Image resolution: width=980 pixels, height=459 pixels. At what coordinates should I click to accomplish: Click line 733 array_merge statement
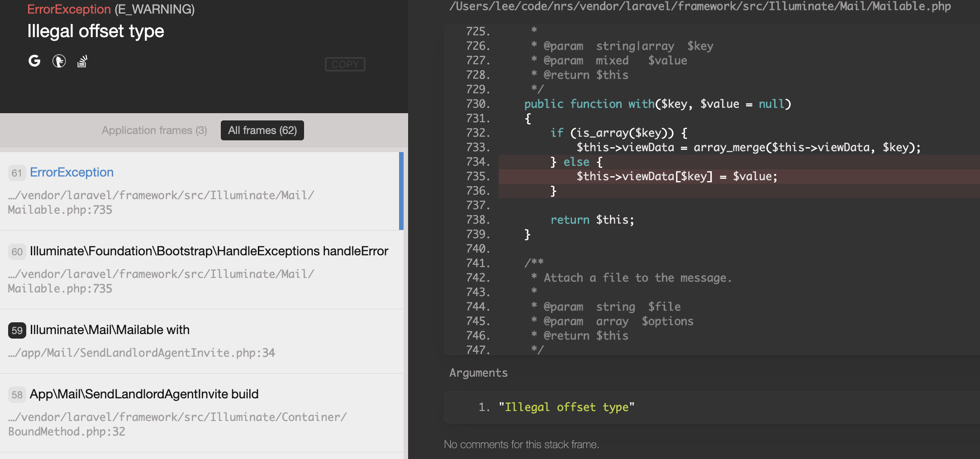(x=748, y=148)
